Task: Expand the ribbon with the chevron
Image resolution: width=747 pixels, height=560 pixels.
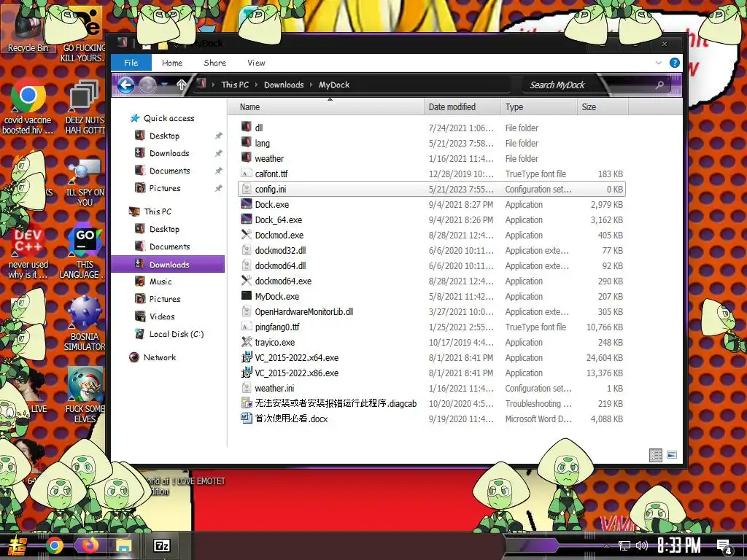Action: 659,63
